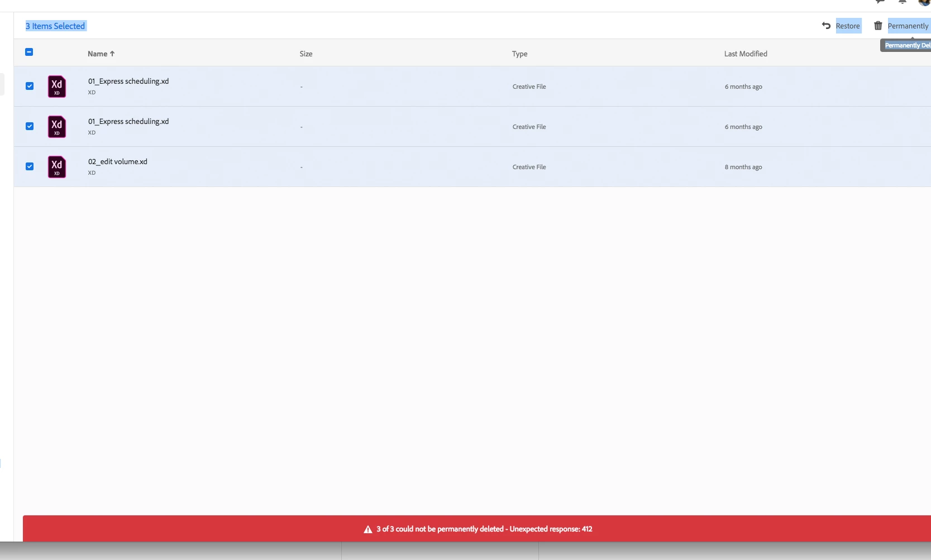
Task: Click the Restore button
Action: [841, 26]
